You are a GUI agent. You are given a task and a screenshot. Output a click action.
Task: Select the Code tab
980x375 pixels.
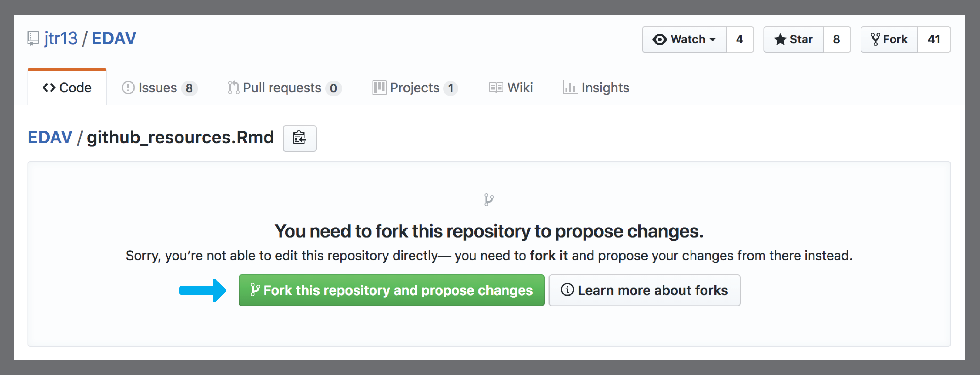[67, 88]
